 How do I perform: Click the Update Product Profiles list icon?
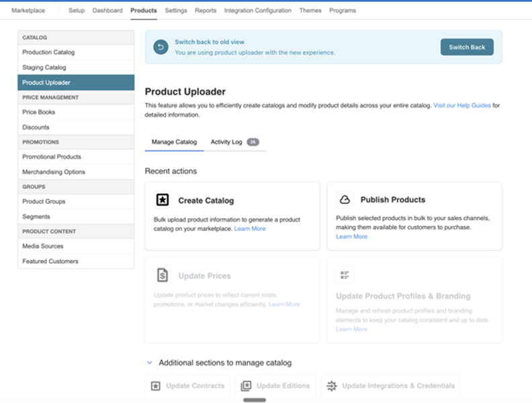[345, 275]
